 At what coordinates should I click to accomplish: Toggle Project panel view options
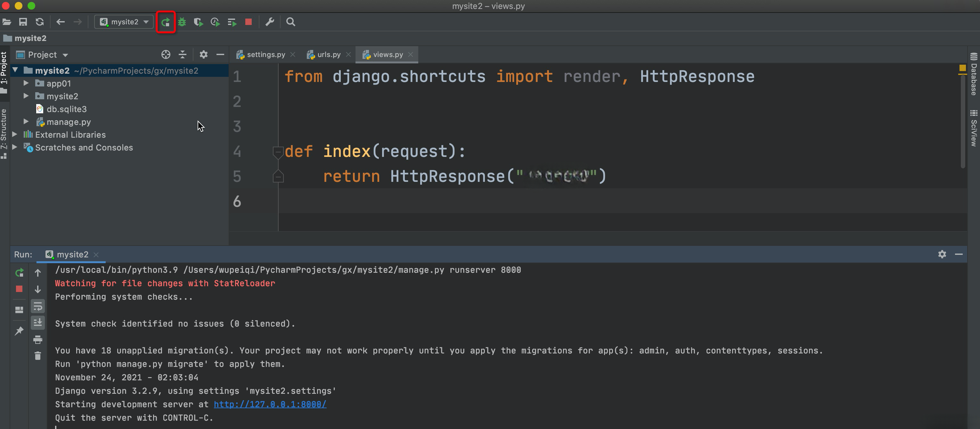pos(203,55)
